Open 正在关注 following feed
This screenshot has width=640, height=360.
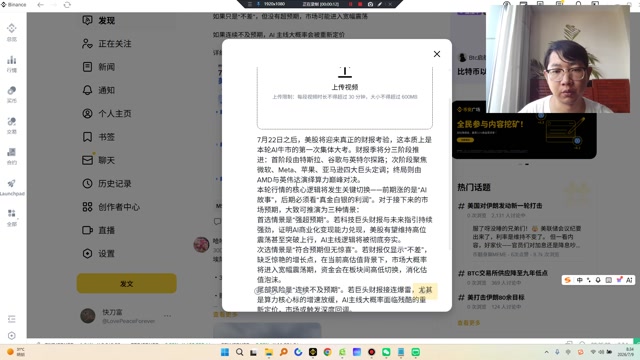(x=115, y=44)
